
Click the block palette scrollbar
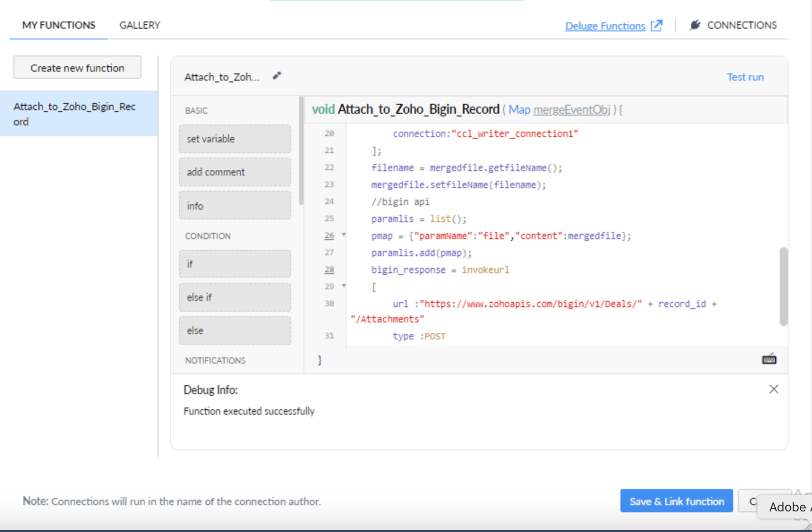point(301,150)
